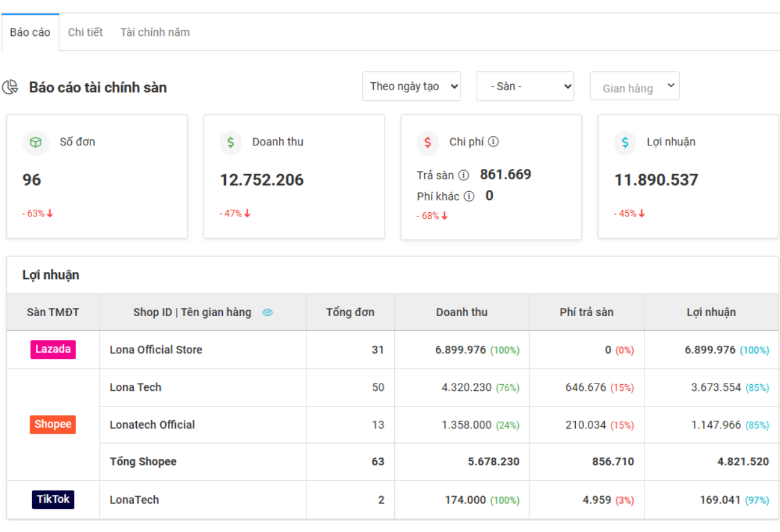This screenshot has height=532, width=780.
Task: Toggle shop name visibility eye icon
Action: pos(267,312)
